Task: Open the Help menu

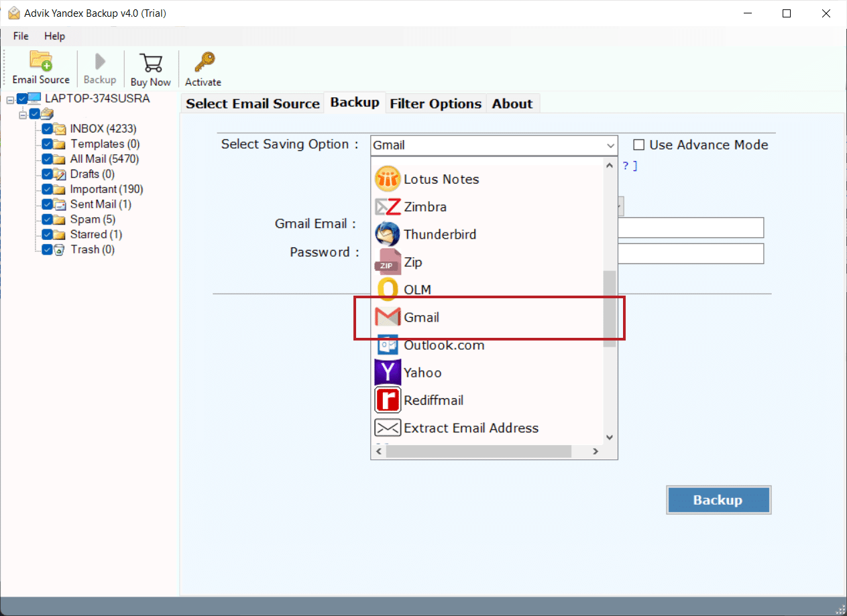Action: click(x=54, y=36)
